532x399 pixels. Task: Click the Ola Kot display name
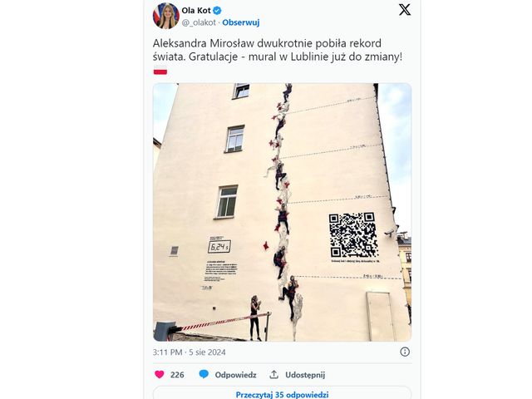click(x=196, y=11)
